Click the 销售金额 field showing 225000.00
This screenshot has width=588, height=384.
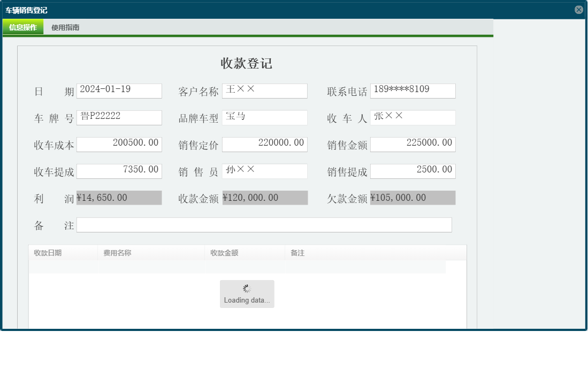[412, 144]
